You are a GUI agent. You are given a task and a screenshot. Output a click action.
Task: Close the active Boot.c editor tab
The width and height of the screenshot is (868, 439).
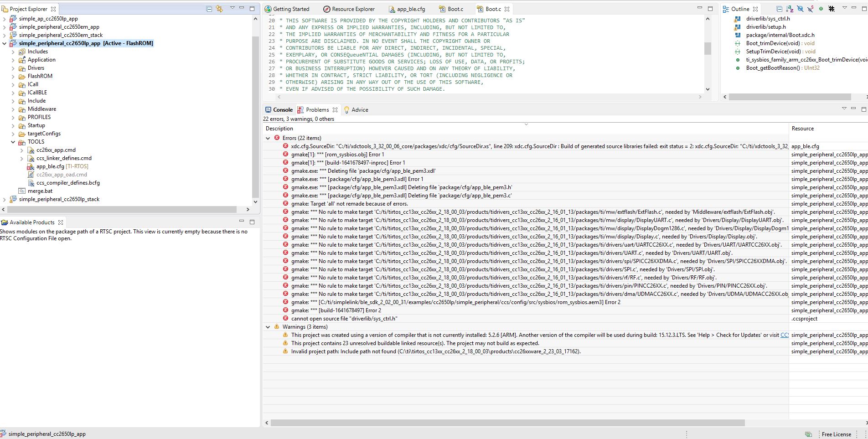click(x=507, y=9)
